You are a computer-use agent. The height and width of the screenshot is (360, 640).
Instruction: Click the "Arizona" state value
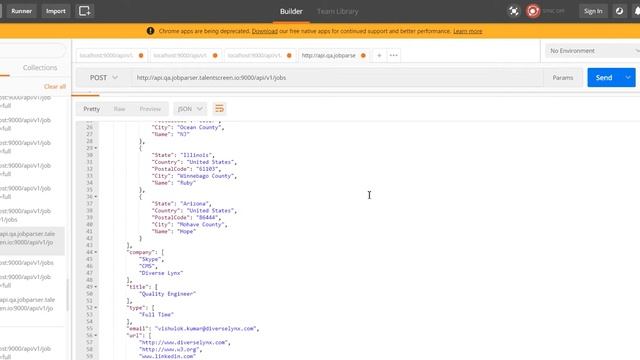tap(195, 204)
